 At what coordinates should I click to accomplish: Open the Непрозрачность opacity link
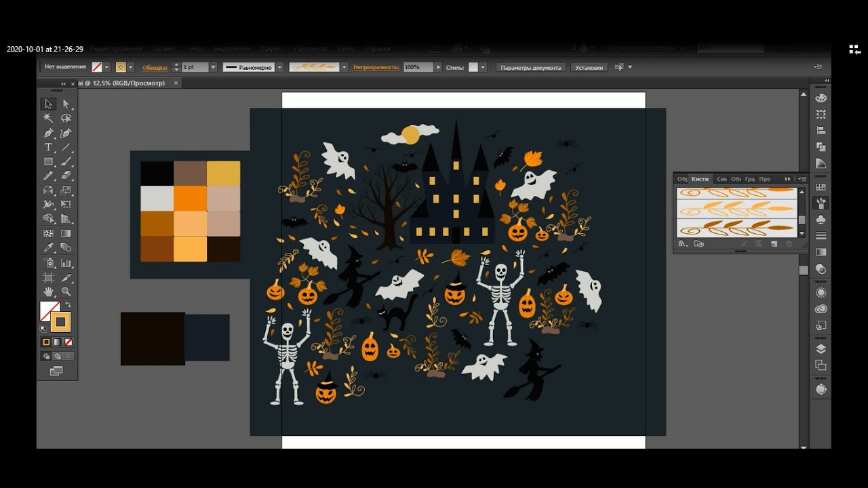tap(376, 67)
